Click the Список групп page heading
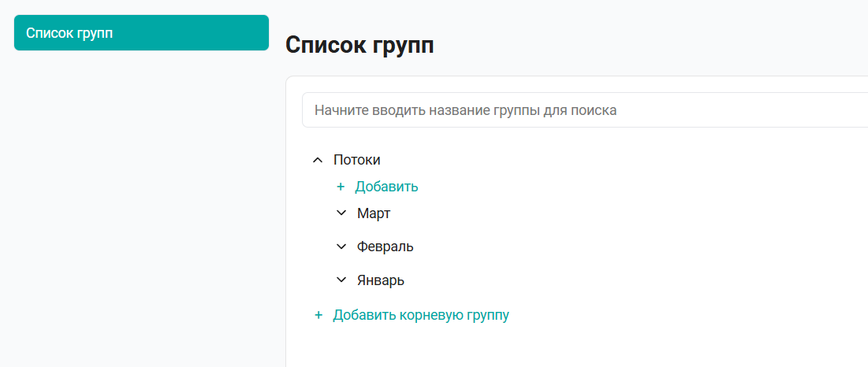 click(359, 46)
